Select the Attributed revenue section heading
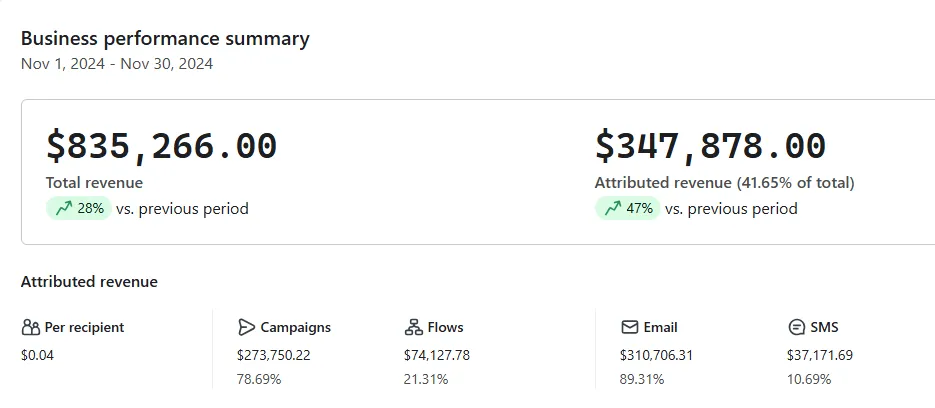This screenshot has height=408, width=935. (x=89, y=282)
